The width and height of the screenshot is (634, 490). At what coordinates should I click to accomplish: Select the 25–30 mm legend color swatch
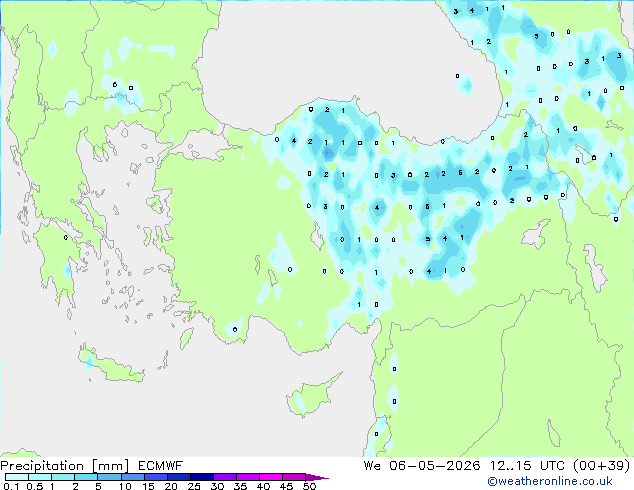pos(201,477)
